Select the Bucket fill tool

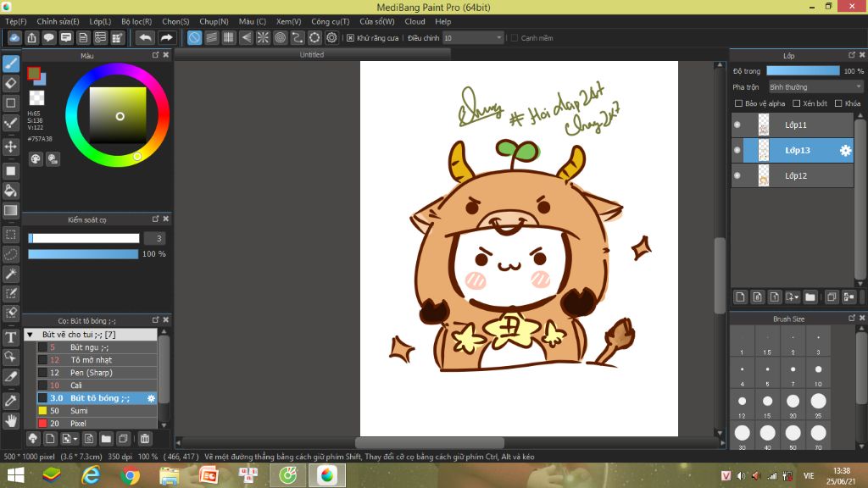coord(10,191)
